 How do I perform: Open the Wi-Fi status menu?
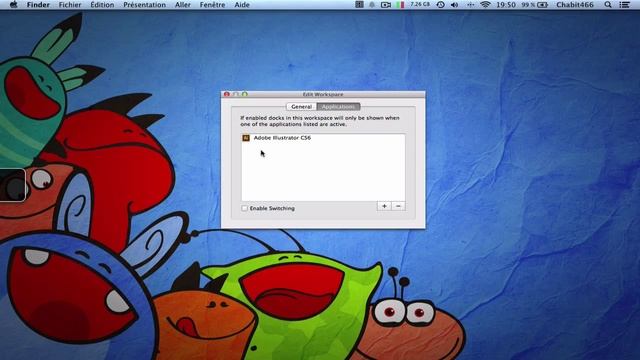point(485,5)
